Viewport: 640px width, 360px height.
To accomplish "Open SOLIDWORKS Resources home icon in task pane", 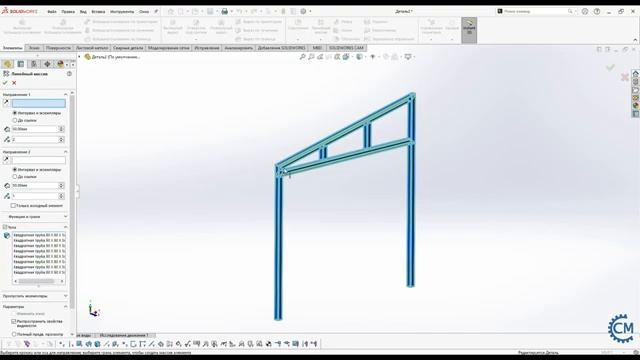I will 636,74.
